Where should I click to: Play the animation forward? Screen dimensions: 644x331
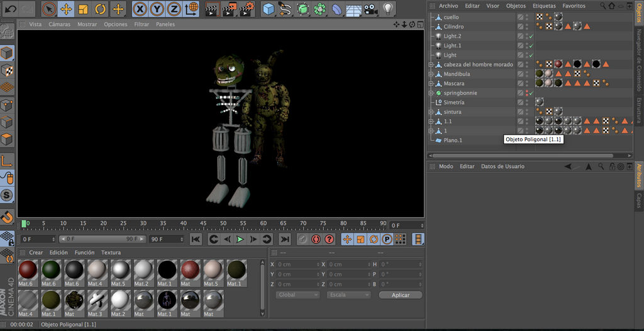pyautogui.click(x=240, y=239)
